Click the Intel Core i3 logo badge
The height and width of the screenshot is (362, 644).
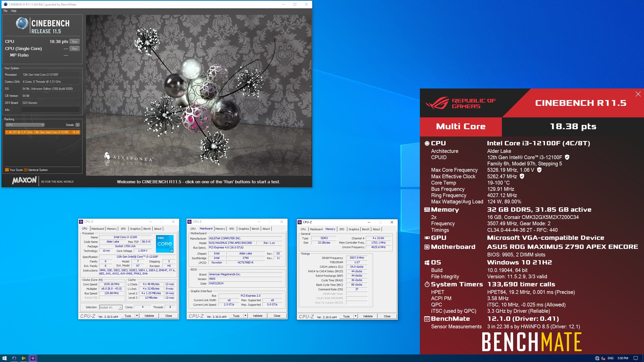(165, 244)
